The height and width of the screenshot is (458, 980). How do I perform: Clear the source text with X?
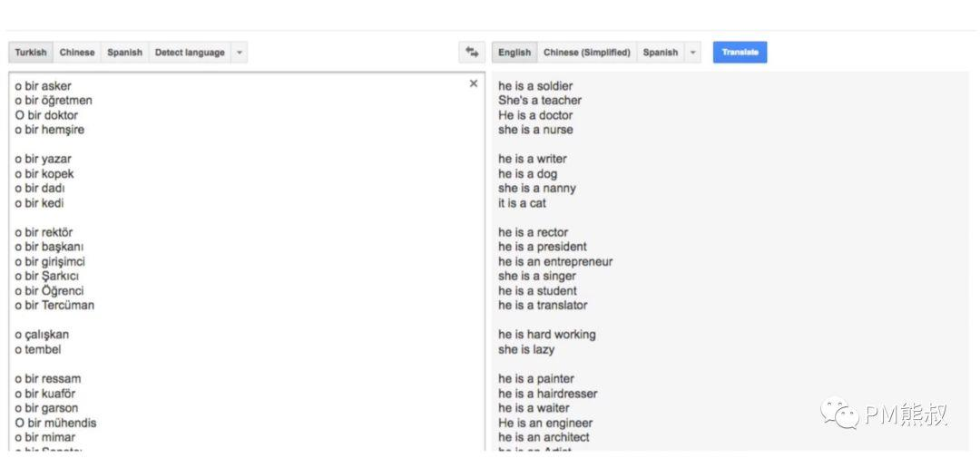(473, 83)
